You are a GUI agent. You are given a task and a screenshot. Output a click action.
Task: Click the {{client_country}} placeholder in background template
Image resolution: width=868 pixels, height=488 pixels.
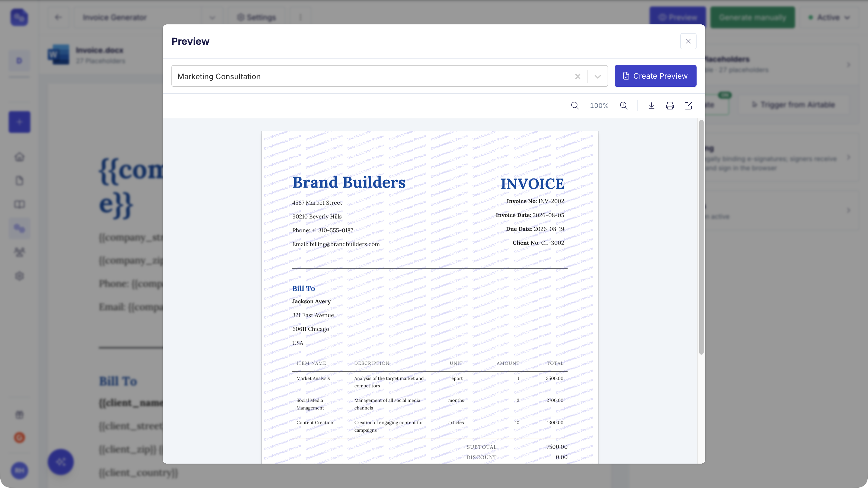click(x=138, y=473)
